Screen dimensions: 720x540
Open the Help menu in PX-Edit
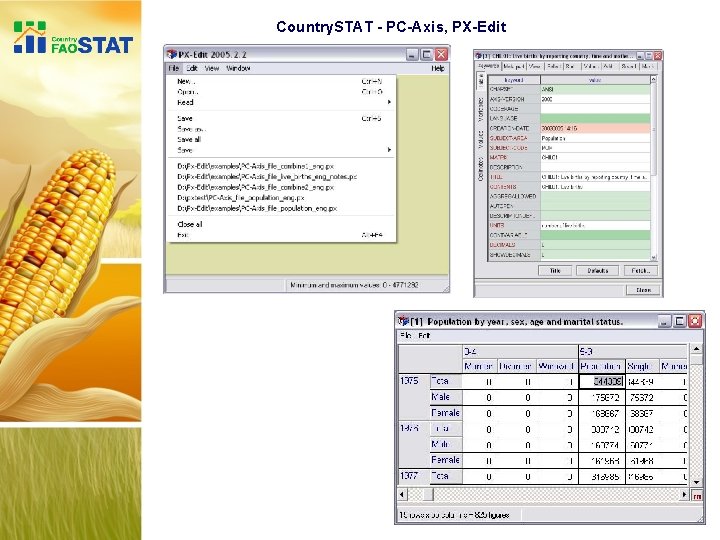coord(438,68)
